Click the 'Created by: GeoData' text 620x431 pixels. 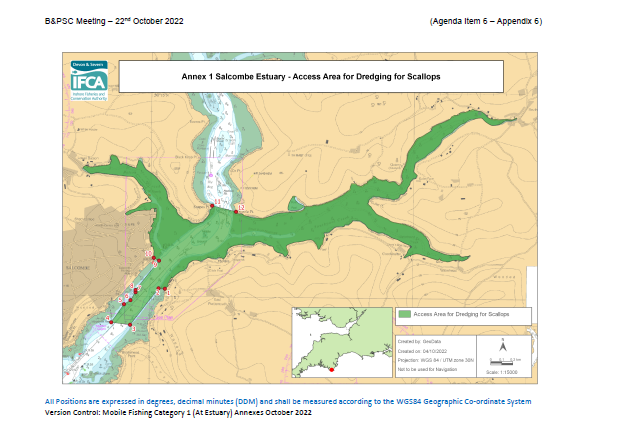pos(419,341)
